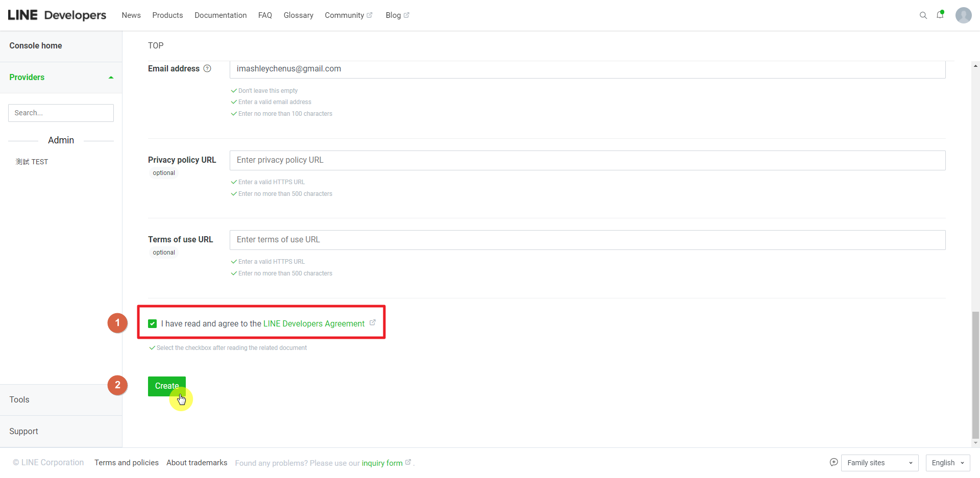Open the English language dropdown
The width and height of the screenshot is (980, 478).
coord(947,463)
